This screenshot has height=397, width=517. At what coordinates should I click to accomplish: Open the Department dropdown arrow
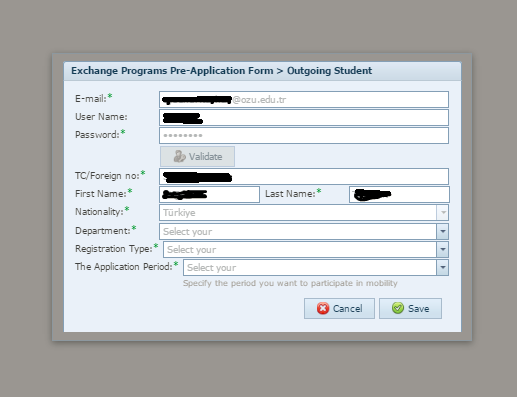click(443, 231)
